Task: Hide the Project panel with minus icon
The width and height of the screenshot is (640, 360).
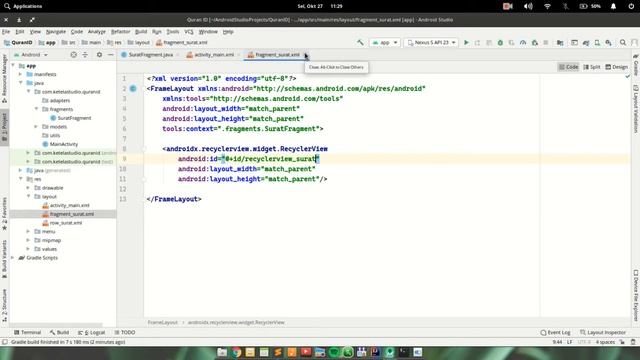Action: [x=111, y=55]
